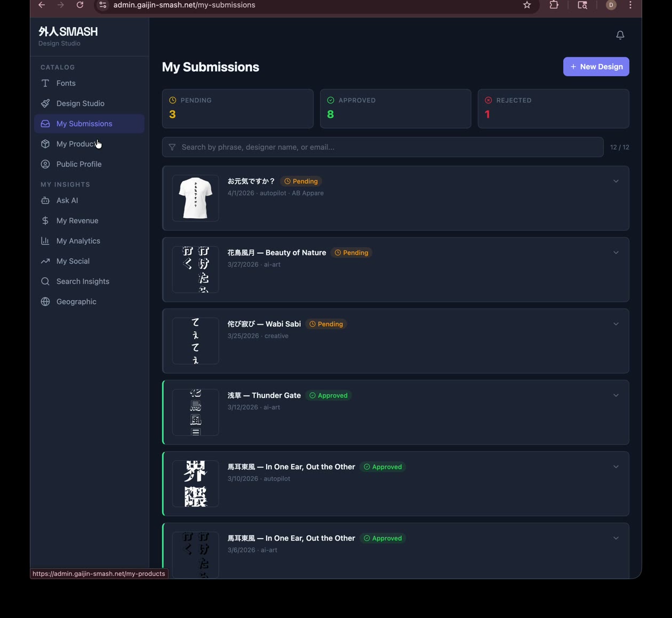Select the My Revenue dollar icon
672x618 pixels.
point(45,220)
